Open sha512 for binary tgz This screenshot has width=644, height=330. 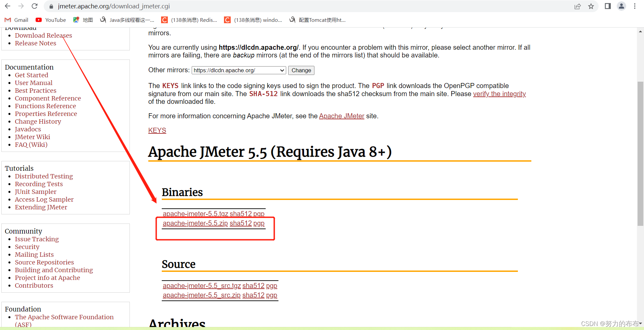241,214
